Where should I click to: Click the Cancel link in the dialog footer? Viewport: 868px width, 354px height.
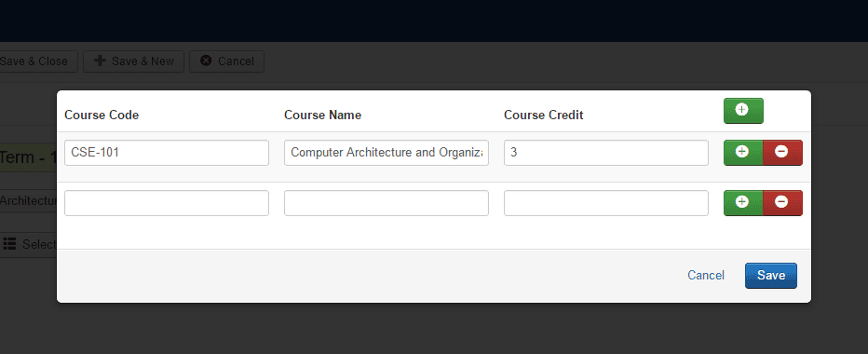[706, 276]
